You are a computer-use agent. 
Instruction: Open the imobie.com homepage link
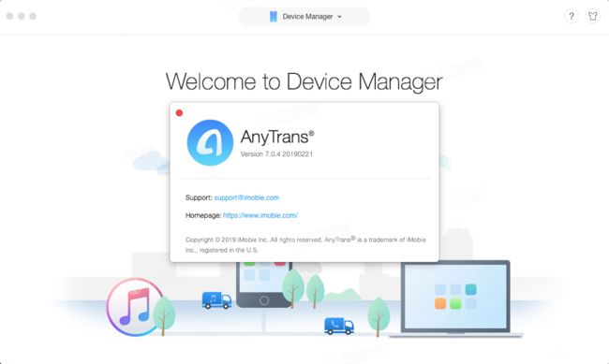click(x=260, y=215)
